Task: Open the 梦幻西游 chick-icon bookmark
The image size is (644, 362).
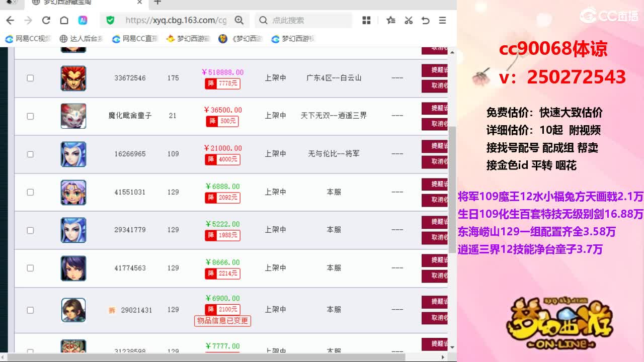Action: (x=188, y=39)
